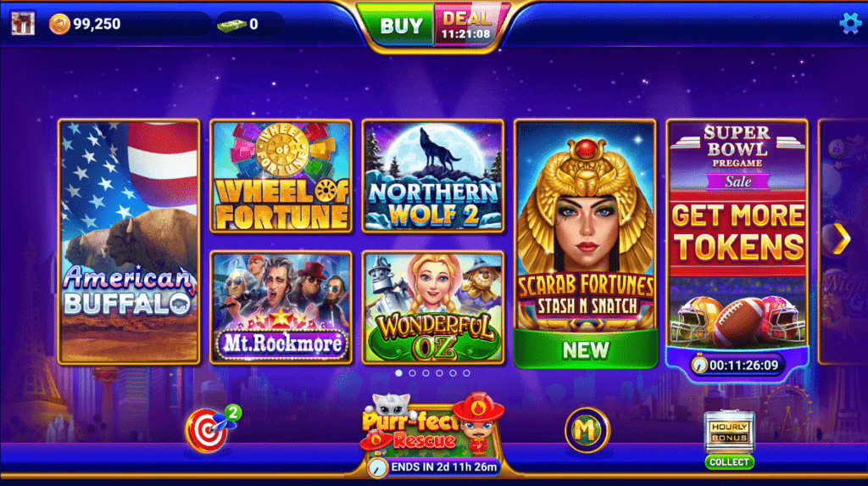Collect the hourly bonus
The image size is (868, 486).
(x=729, y=462)
